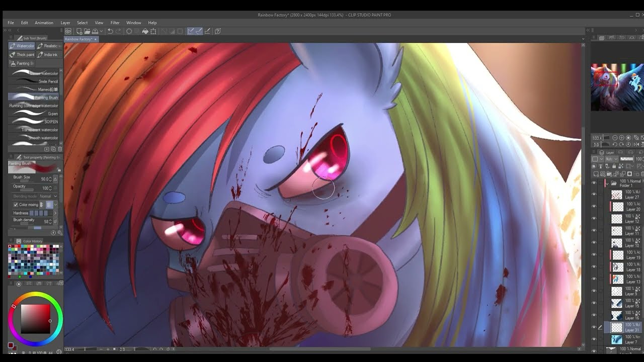This screenshot has width=644, height=362.
Task: Hide Layer 31 with its eye icon
Action: (x=594, y=328)
